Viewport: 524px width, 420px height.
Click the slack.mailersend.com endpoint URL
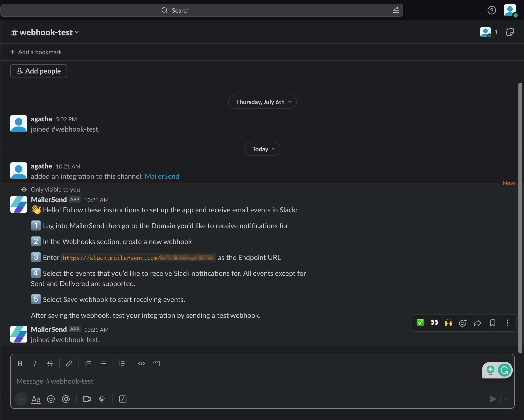138,258
